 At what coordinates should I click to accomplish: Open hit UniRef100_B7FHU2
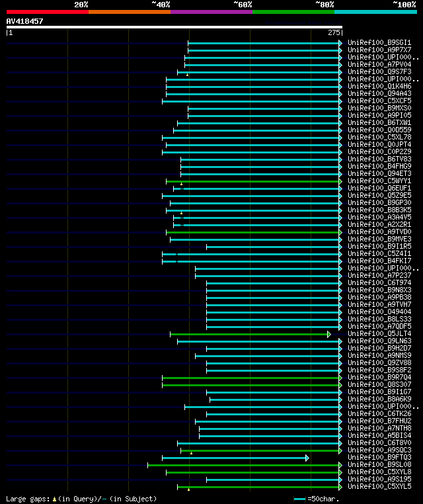tap(379, 421)
